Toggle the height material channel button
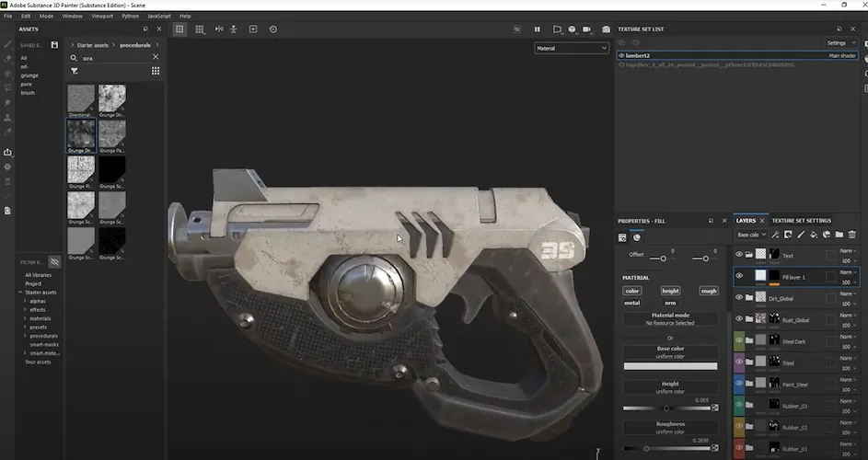Image resolution: width=868 pixels, height=460 pixels. 670,291
